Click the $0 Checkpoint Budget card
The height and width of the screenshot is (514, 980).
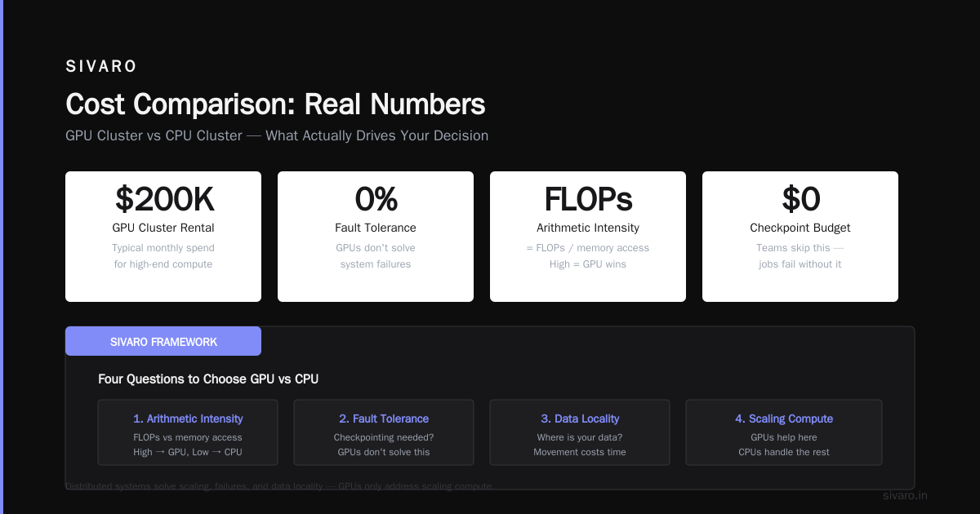tap(800, 237)
